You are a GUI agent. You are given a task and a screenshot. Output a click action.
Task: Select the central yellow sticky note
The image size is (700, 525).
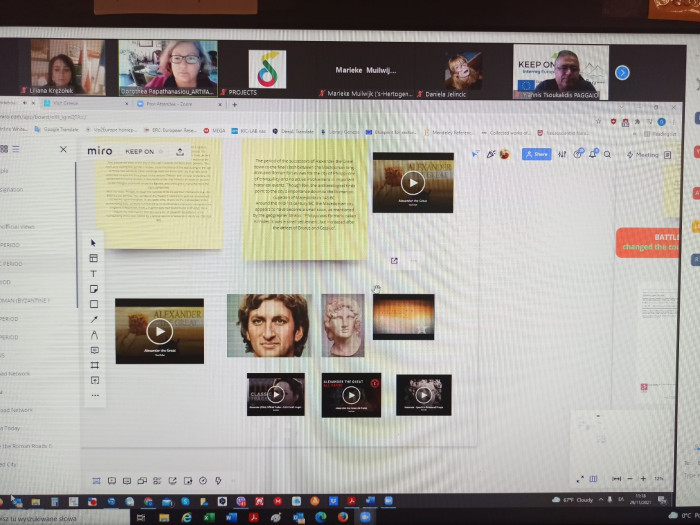(x=305, y=199)
